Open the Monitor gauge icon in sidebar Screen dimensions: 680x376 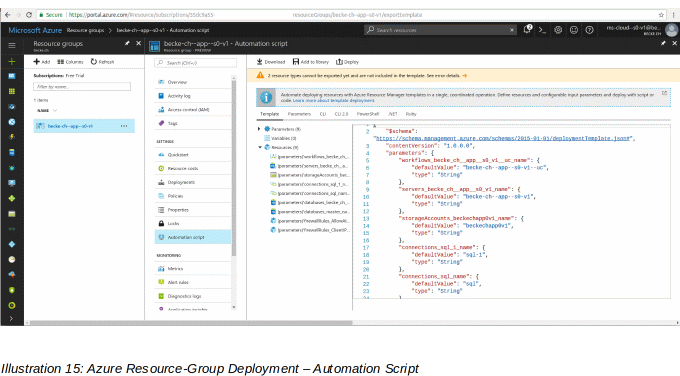click(12, 259)
